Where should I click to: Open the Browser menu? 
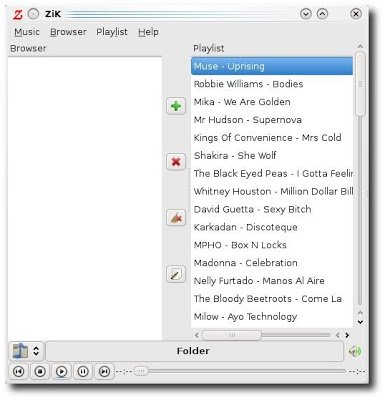click(x=68, y=32)
